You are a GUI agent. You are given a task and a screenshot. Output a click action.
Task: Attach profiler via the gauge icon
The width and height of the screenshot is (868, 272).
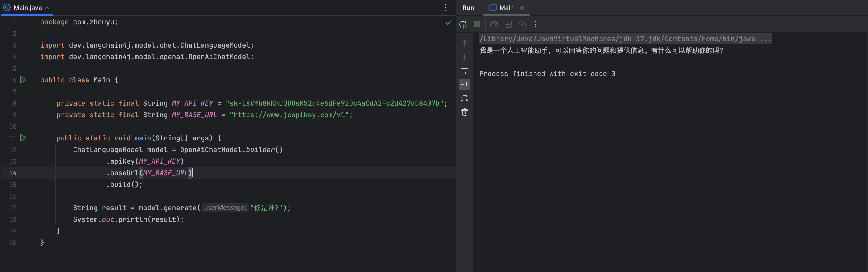pyautogui.click(x=522, y=24)
